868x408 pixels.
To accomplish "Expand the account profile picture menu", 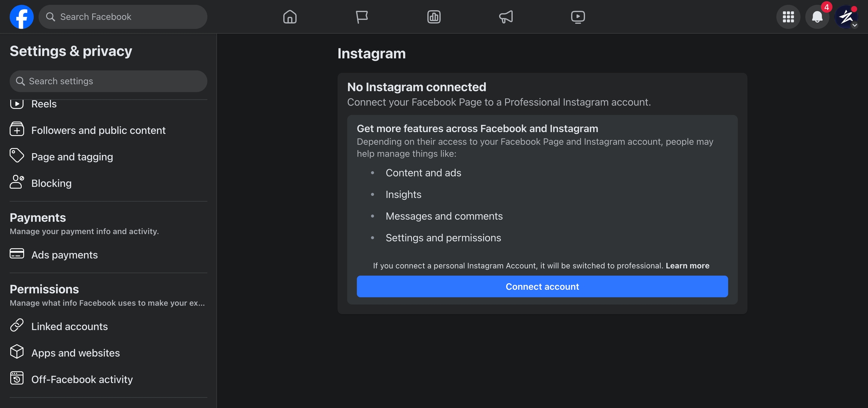I will pos(846,17).
